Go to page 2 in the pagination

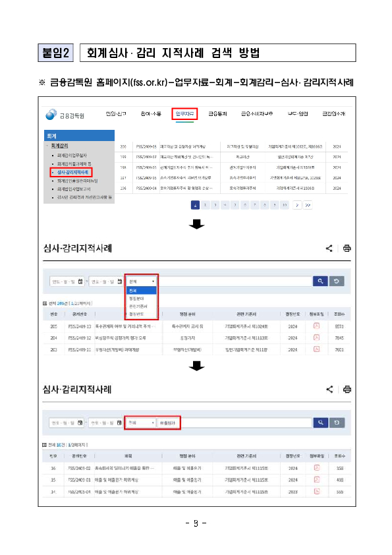pos(205,205)
